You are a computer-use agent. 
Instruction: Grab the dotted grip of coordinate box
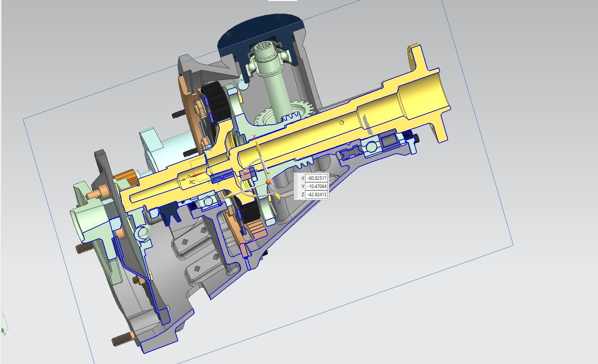click(x=297, y=186)
